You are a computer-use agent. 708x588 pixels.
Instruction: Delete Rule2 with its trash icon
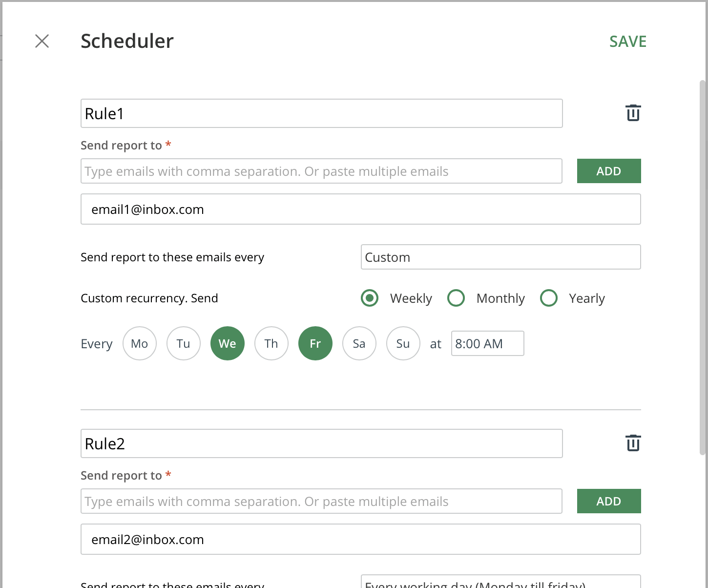(x=633, y=443)
